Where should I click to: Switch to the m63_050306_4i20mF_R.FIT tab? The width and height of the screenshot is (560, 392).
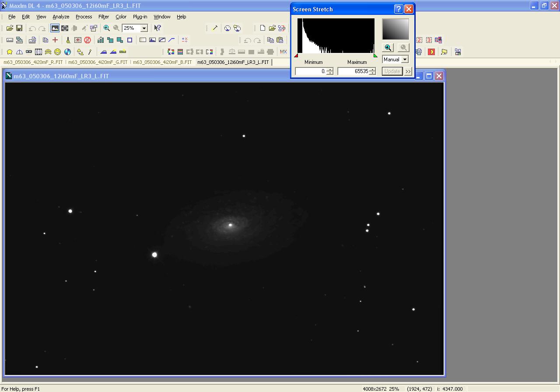pyautogui.click(x=33, y=62)
